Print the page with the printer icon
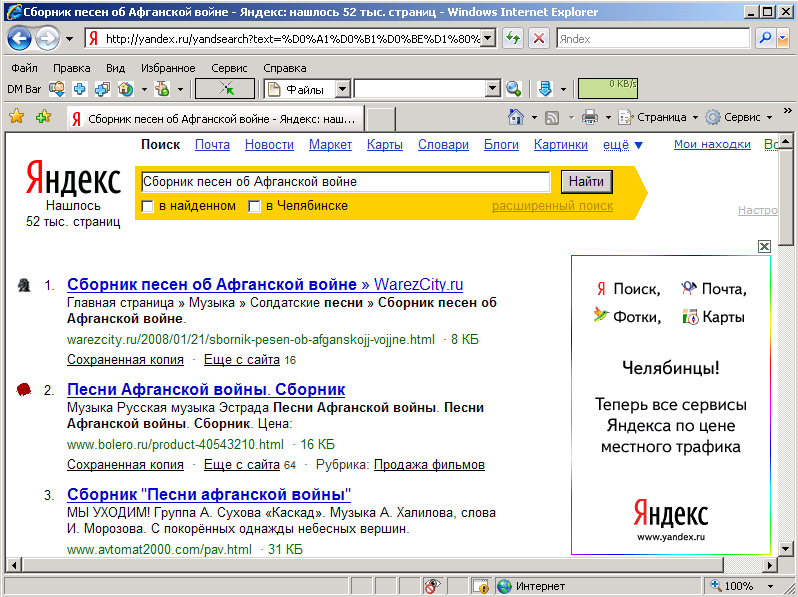Viewport: 798px width, 597px height. (589, 117)
